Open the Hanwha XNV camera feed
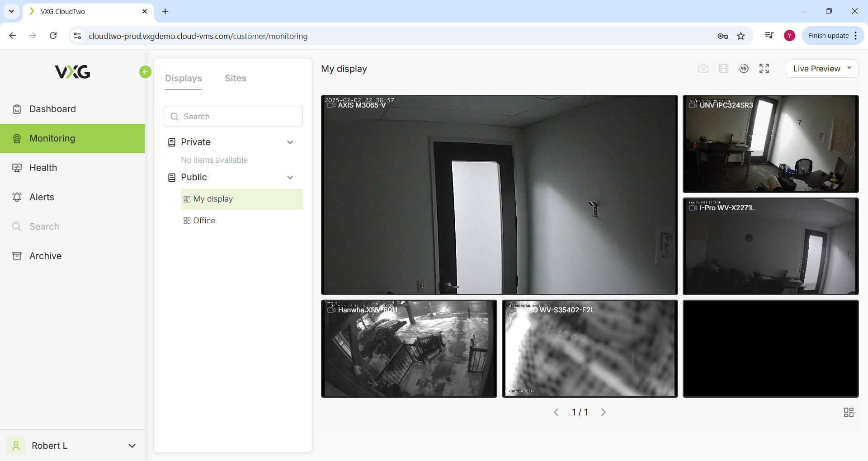The image size is (868, 461). 409,348
